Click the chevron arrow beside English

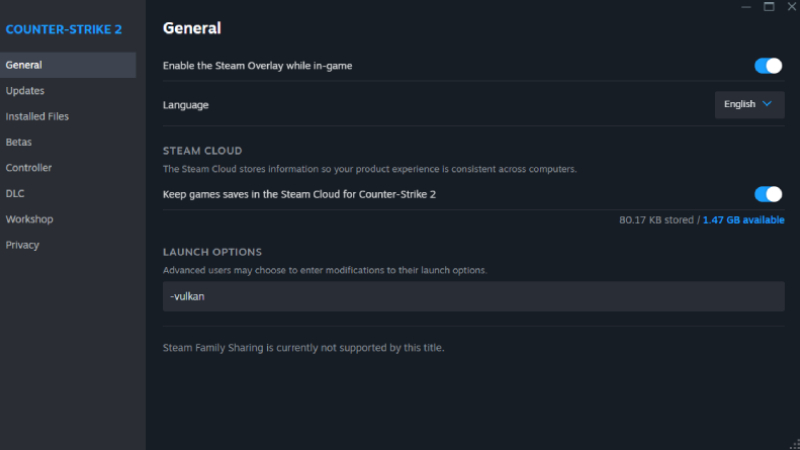[x=766, y=104]
